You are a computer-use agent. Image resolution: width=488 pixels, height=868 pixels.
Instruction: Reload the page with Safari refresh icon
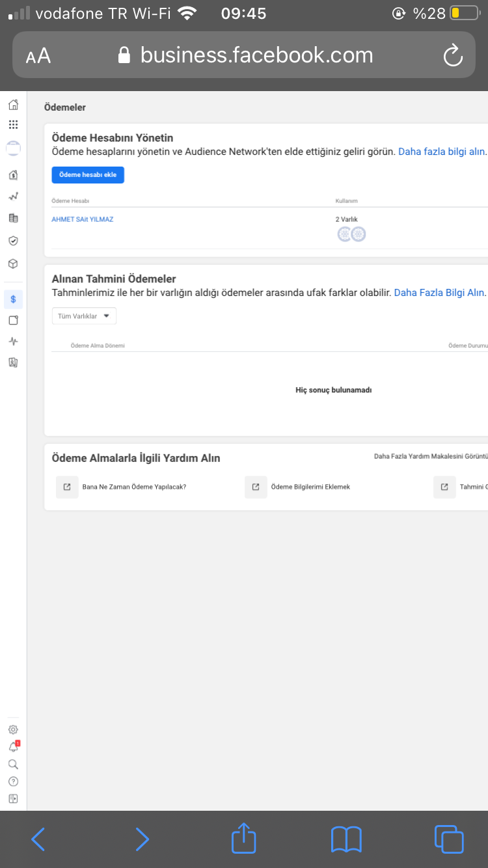click(x=453, y=56)
